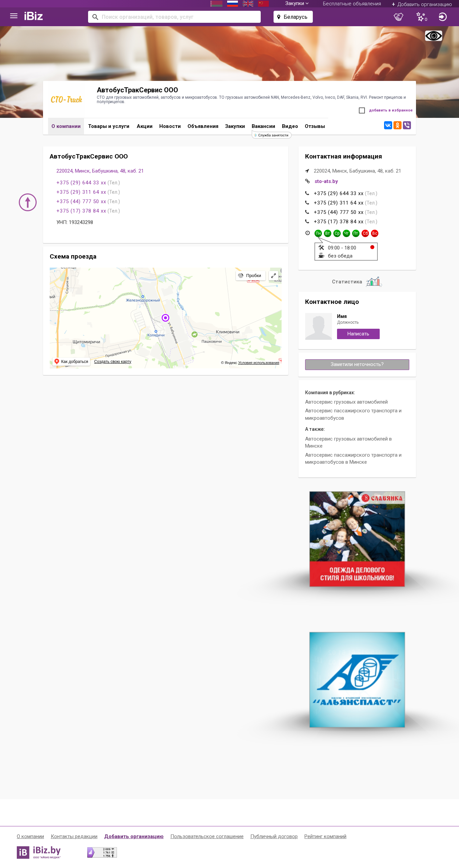Viewport: 459px width, 868px height.
Task: Share via the VK social icon
Action: click(x=388, y=125)
